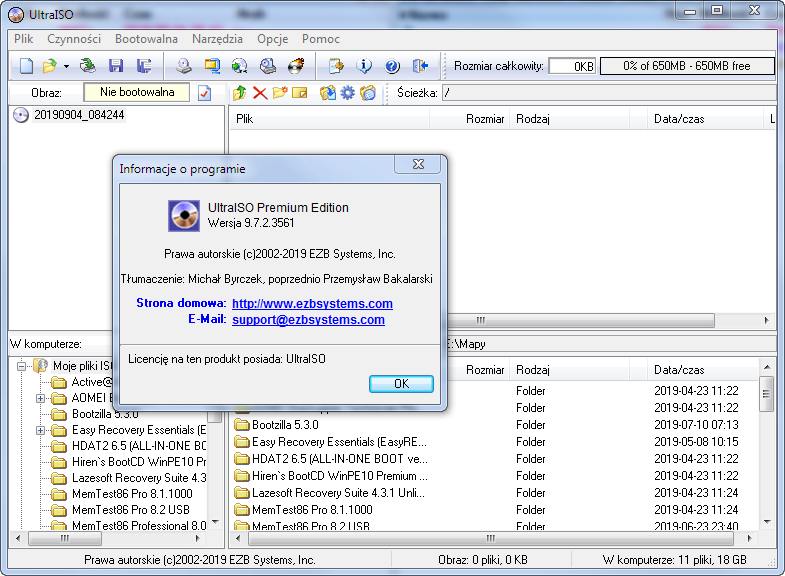Click the blue info bubble toolbar icon
The height and width of the screenshot is (576, 785).
(364, 66)
